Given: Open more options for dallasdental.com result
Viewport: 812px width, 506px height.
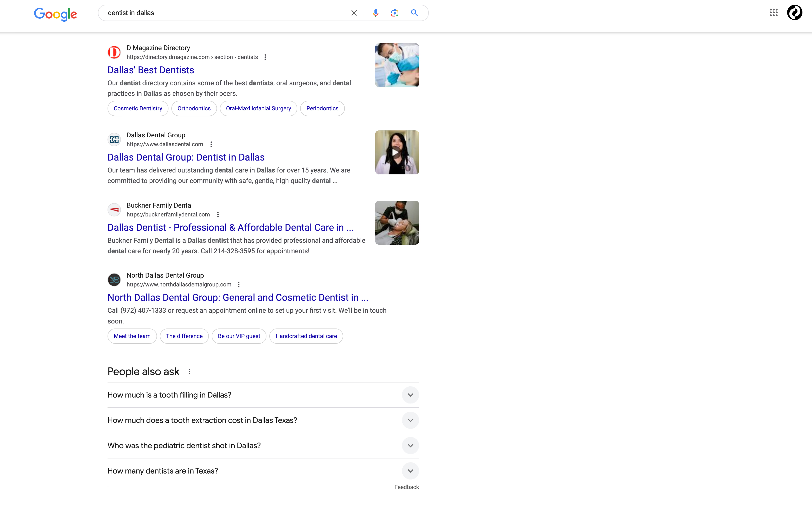Looking at the screenshot, I should tap(211, 144).
